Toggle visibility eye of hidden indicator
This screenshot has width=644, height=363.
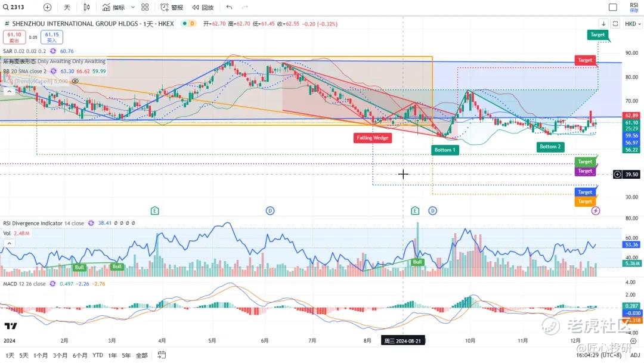point(75,81)
